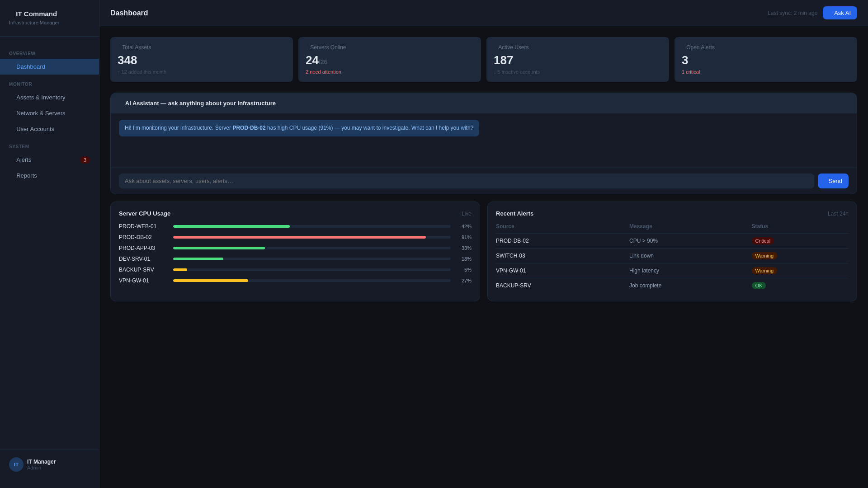The width and height of the screenshot is (868, 488).
Task: Click the VPN-GW-01 Warning badge
Action: 764,271
